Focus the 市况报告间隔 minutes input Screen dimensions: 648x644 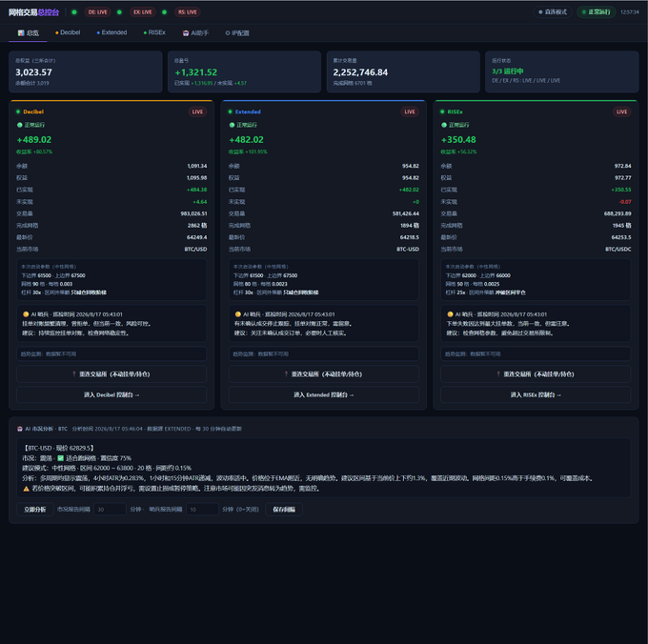coord(110,510)
